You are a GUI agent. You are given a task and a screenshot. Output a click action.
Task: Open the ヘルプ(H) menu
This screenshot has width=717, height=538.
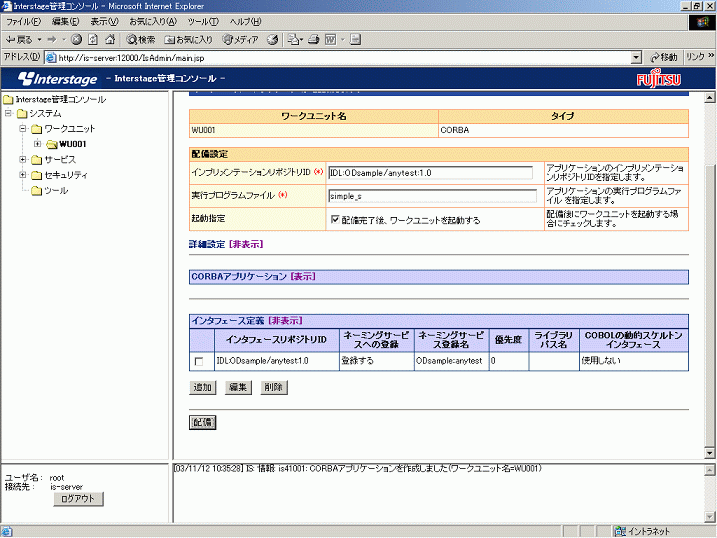(245, 21)
